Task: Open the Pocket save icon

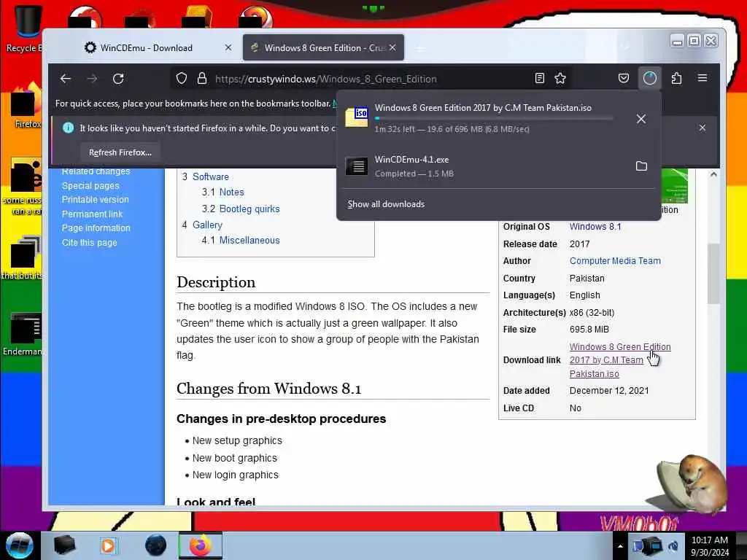Action: 624,78
